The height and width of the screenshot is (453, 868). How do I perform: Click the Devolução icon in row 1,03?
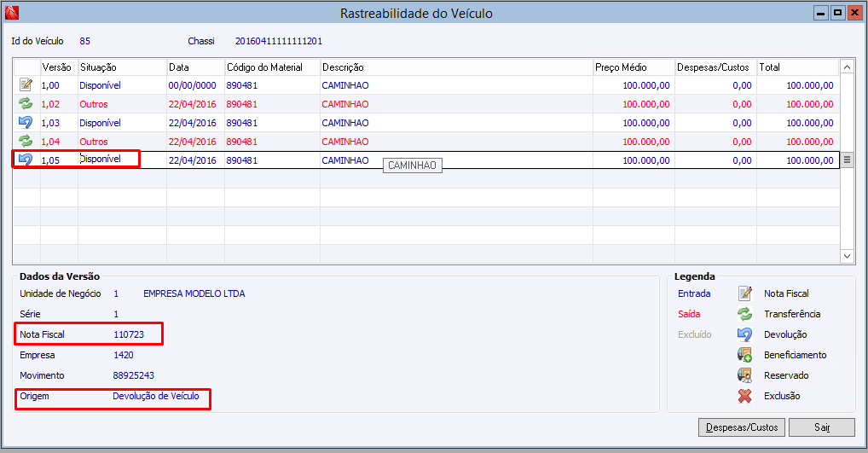pyautogui.click(x=26, y=122)
